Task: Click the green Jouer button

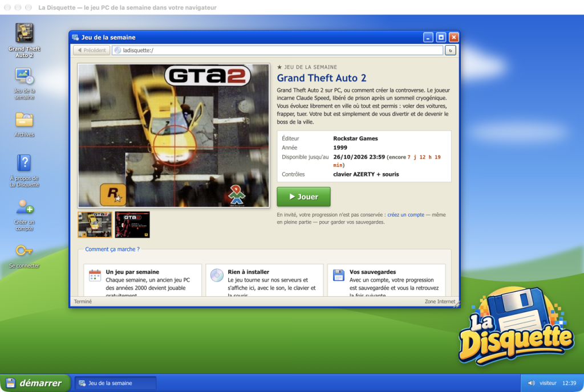Action: (x=303, y=197)
